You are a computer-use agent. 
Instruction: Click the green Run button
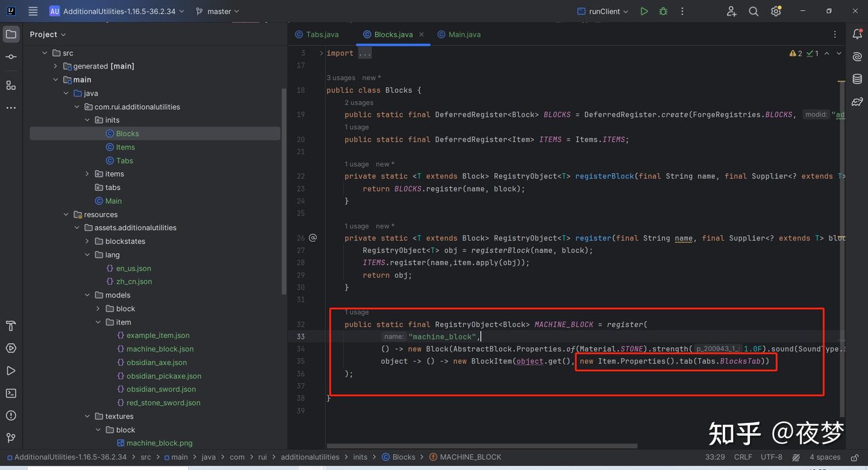click(x=644, y=11)
